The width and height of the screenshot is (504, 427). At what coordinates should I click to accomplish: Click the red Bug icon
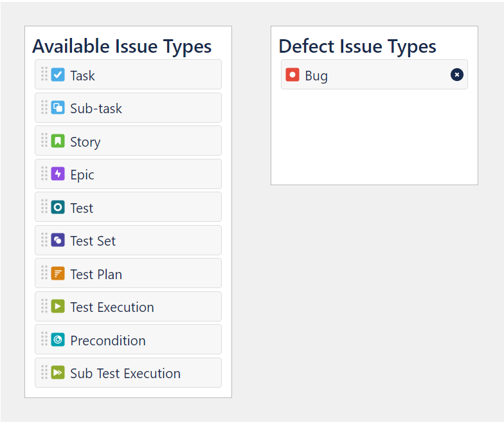point(292,75)
